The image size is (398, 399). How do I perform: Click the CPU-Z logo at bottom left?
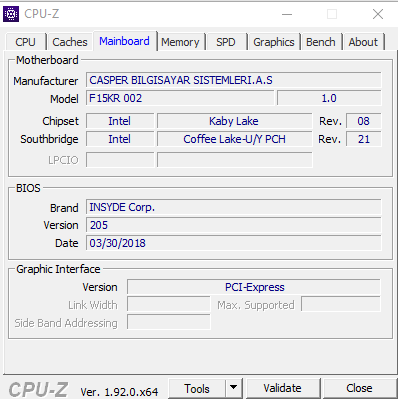[x=38, y=389]
